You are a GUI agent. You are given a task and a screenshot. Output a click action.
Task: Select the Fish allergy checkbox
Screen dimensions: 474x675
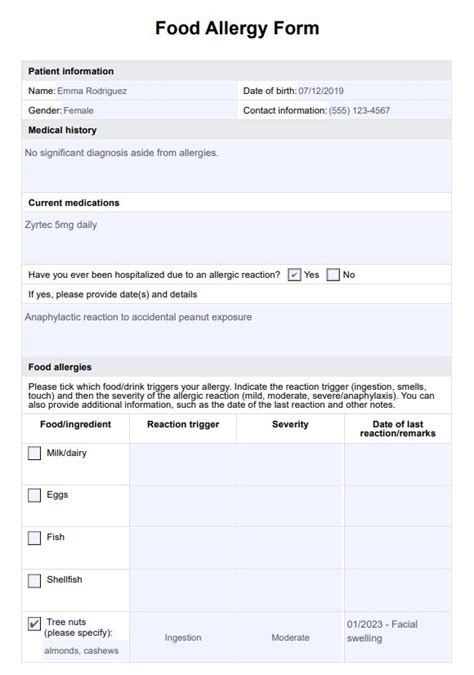pos(34,538)
